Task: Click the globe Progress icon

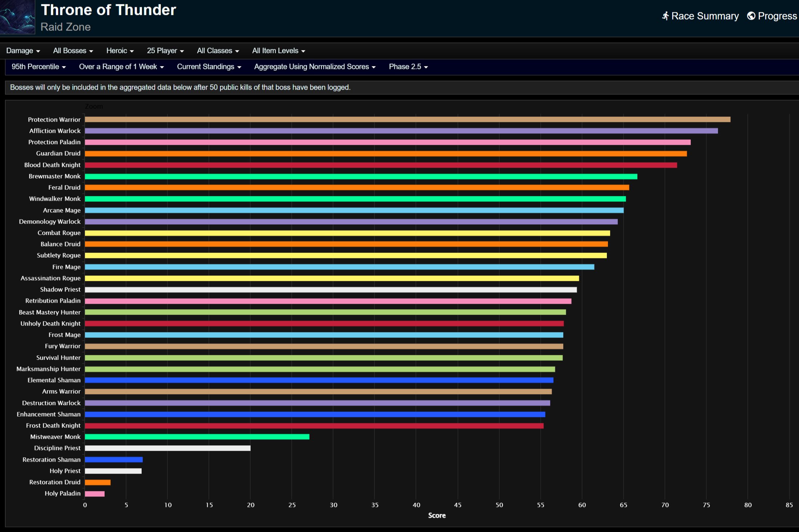Action: [751, 16]
